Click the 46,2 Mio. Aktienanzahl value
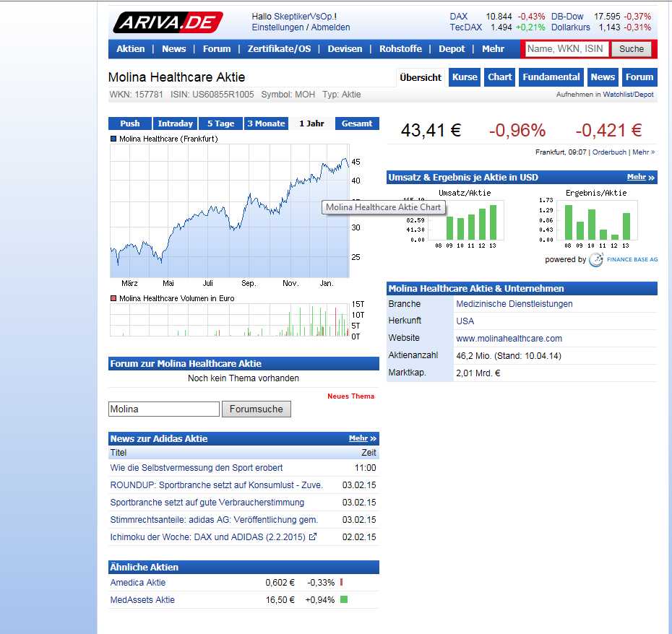The height and width of the screenshot is (634, 672). click(509, 355)
